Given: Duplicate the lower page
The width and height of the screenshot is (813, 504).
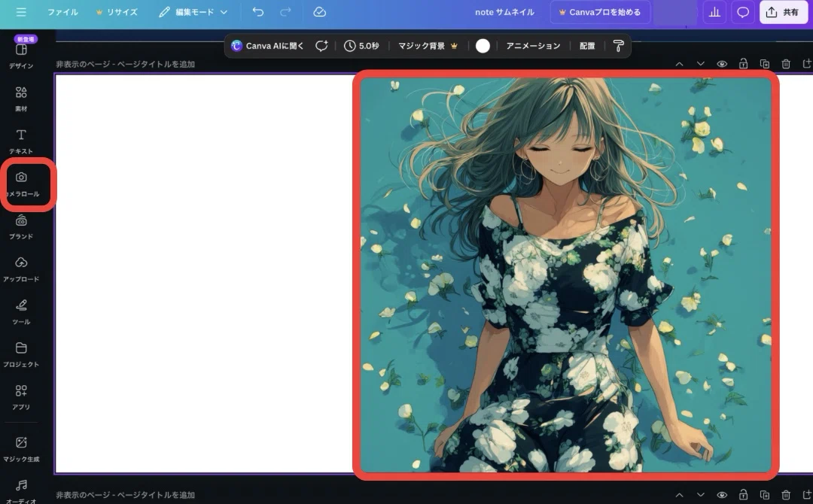Looking at the screenshot, I should tap(764, 495).
